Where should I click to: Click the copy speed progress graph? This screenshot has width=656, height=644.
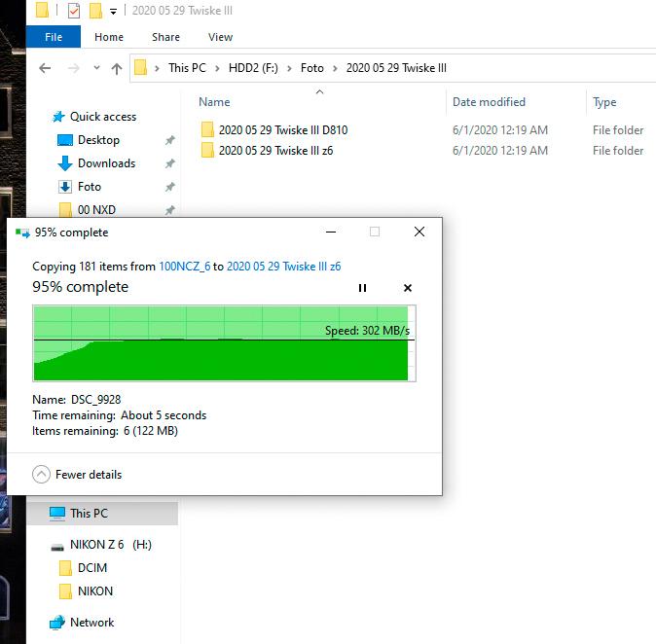point(224,343)
